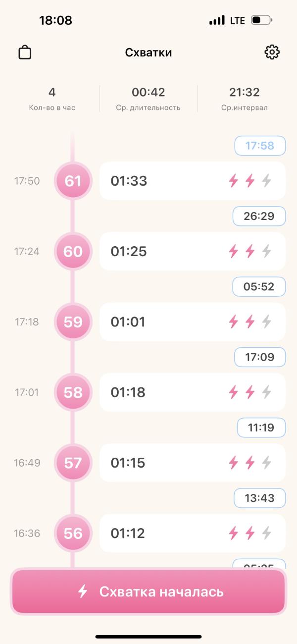Image resolution: width=297 pixels, height=644 pixels.
Task: Tap the "Ср.интервал" statistic value
Action: pyautogui.click(x=245, y=93)
